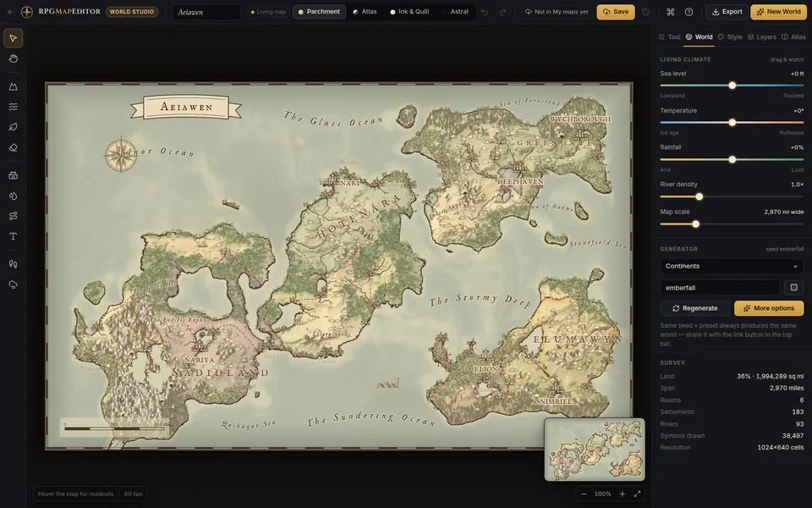
Task: Activate the eraser tool
Action: pyautogui.click(x=13, y=147)
